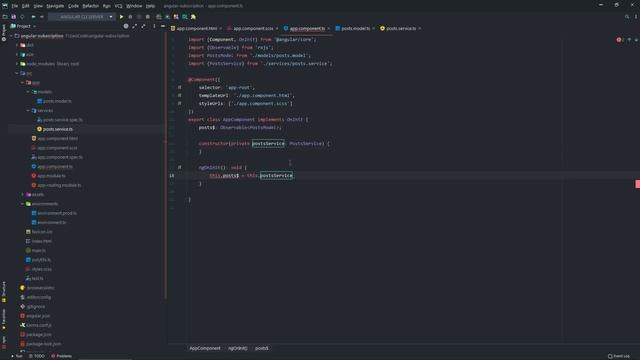Click the Save All toolbar icon
Image resolution: width=640 pixels, height=360 pixels.
coord(13,17)
